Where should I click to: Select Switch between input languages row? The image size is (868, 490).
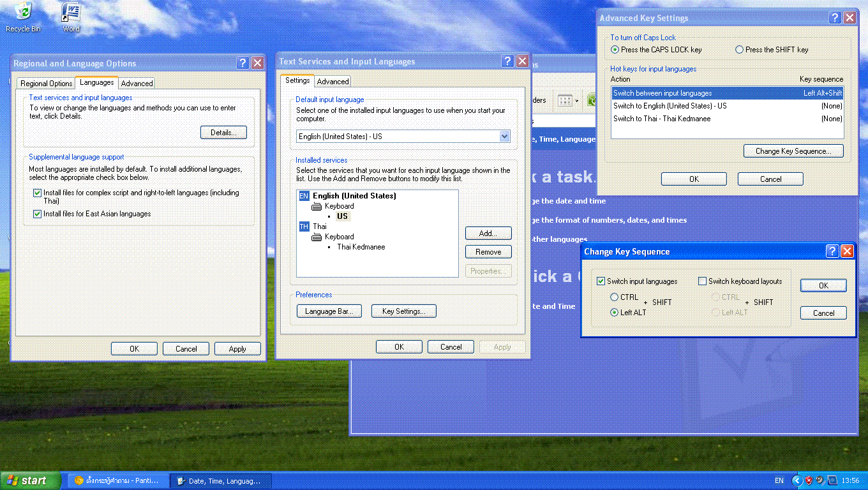point(728,93)
